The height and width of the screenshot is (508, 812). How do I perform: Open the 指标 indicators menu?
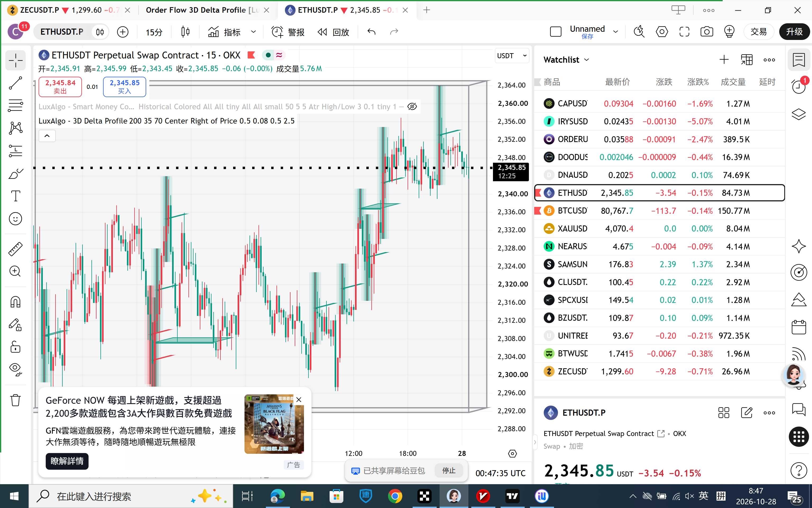point(224,32)
